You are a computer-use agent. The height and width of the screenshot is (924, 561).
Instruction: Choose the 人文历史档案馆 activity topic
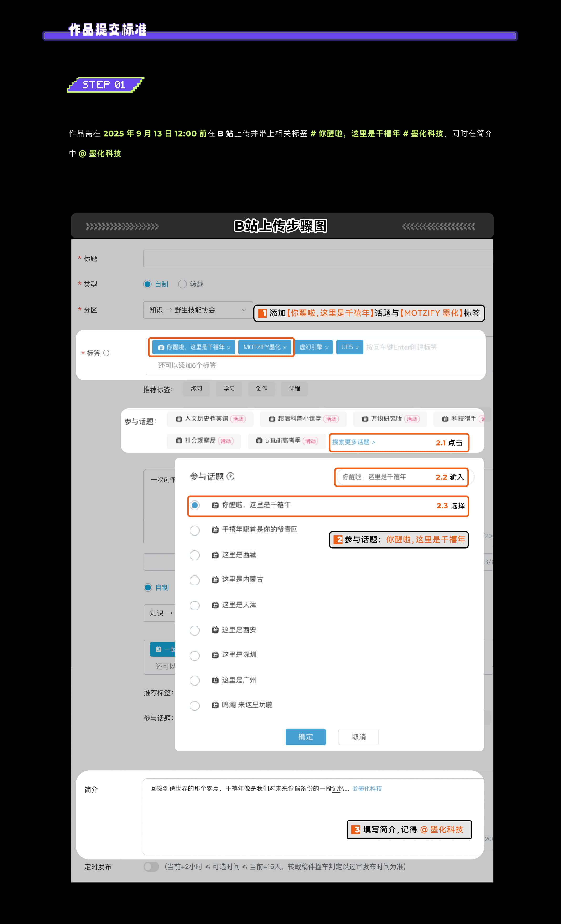(210, 419)
